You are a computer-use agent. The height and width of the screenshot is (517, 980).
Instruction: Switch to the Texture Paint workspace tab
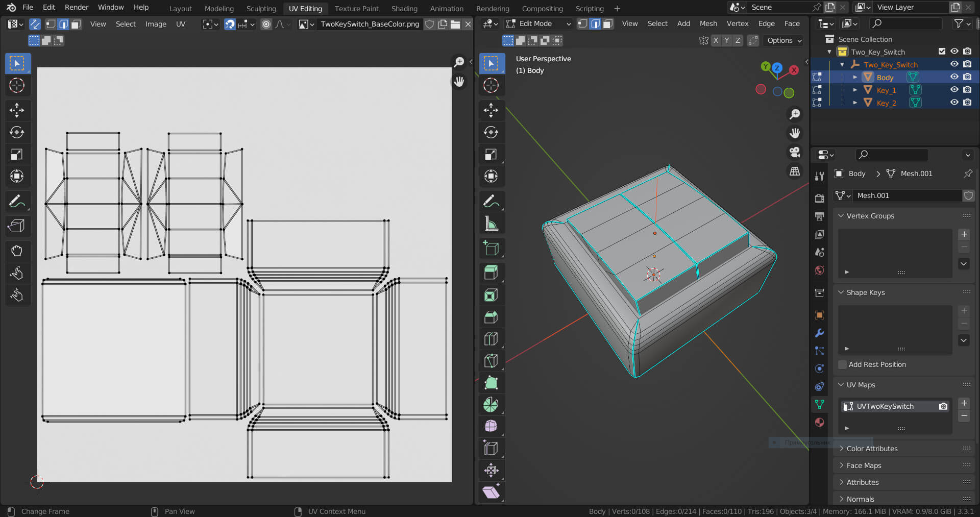(356, 8)
